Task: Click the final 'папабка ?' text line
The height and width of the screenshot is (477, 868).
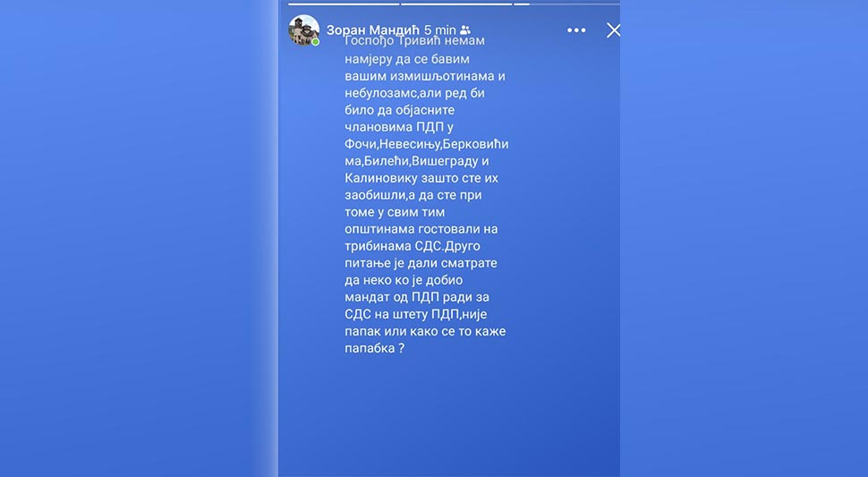Action: coord(374,349)
